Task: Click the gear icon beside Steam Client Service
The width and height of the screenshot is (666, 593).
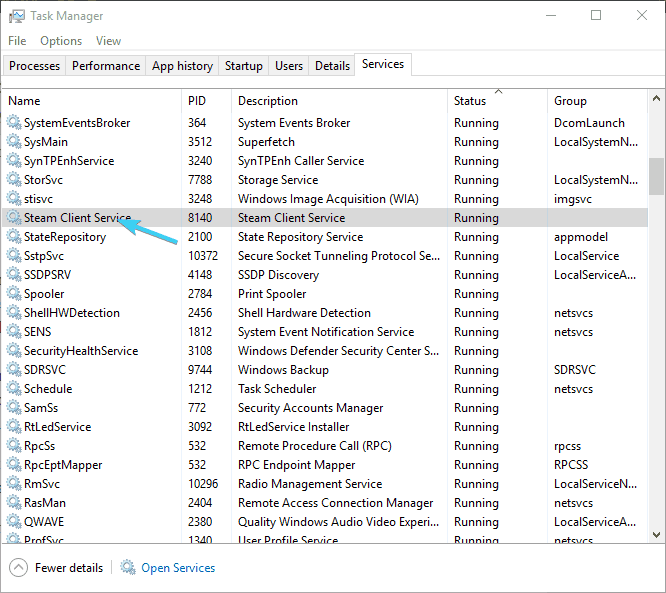Action: point(14,218)
